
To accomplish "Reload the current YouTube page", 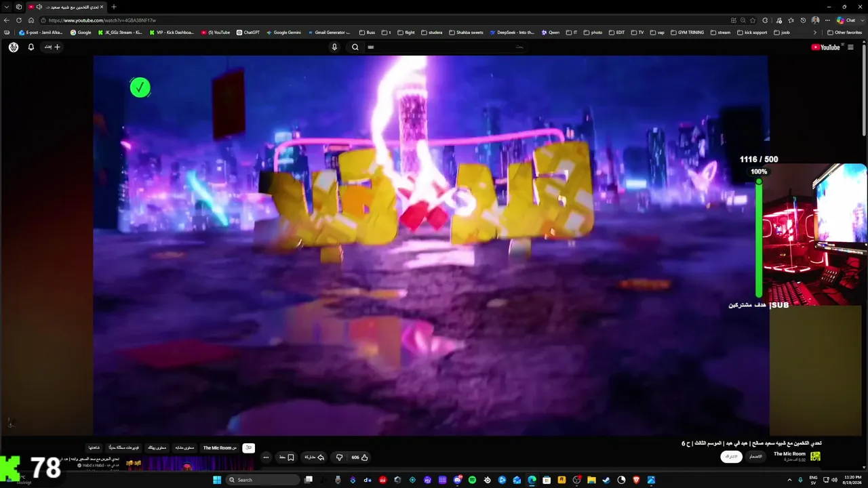I will [x=19, y=20].
